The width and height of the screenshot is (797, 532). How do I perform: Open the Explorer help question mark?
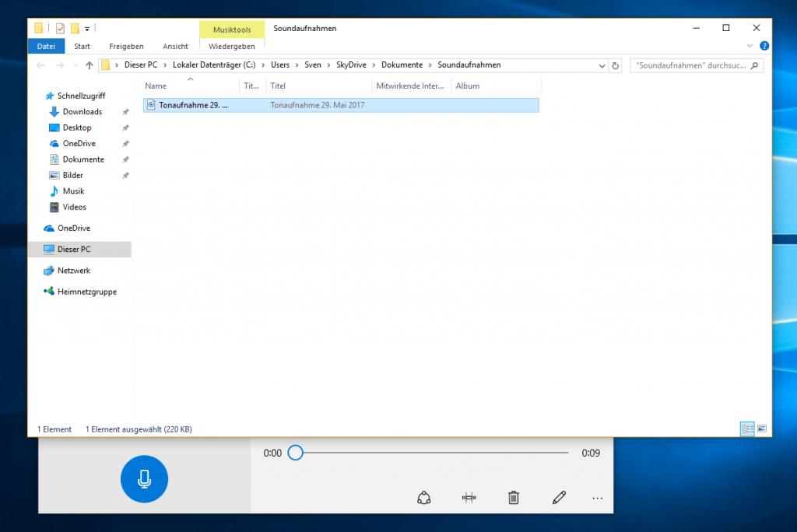(764, 46)
